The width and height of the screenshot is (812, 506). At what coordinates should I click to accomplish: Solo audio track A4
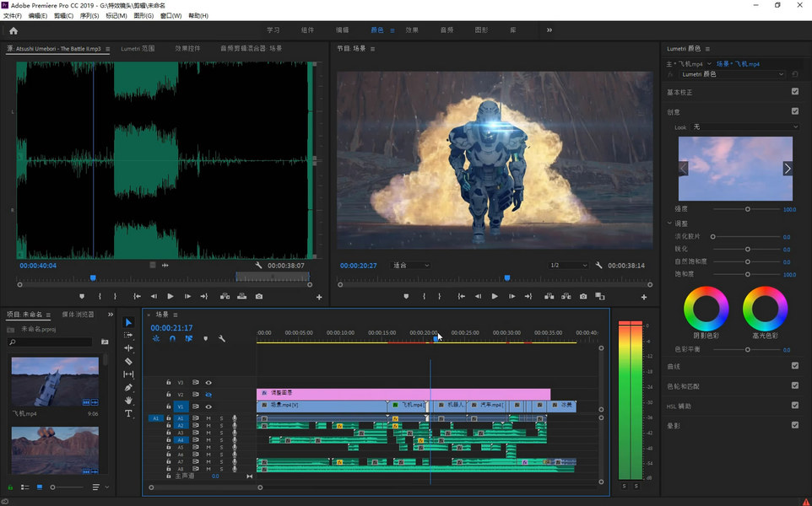coord(221,440)
